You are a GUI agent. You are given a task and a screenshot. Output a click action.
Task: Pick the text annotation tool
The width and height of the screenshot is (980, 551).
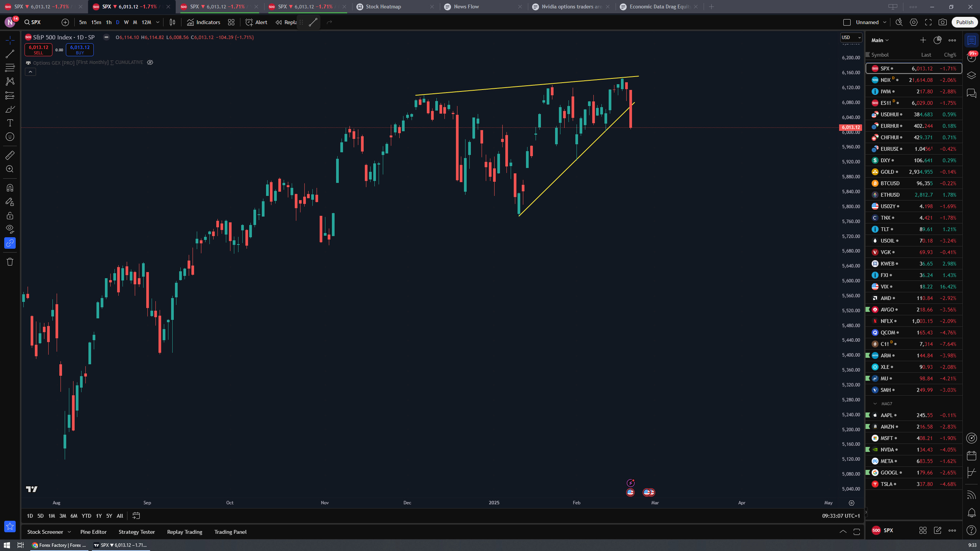pyautogui.click(x=10, y=123)
